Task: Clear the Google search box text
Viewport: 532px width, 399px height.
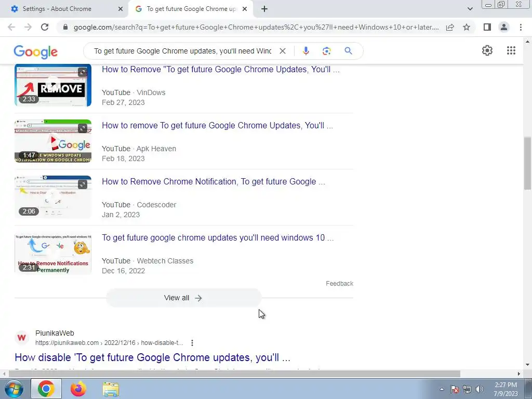Action: pos(282,51)
